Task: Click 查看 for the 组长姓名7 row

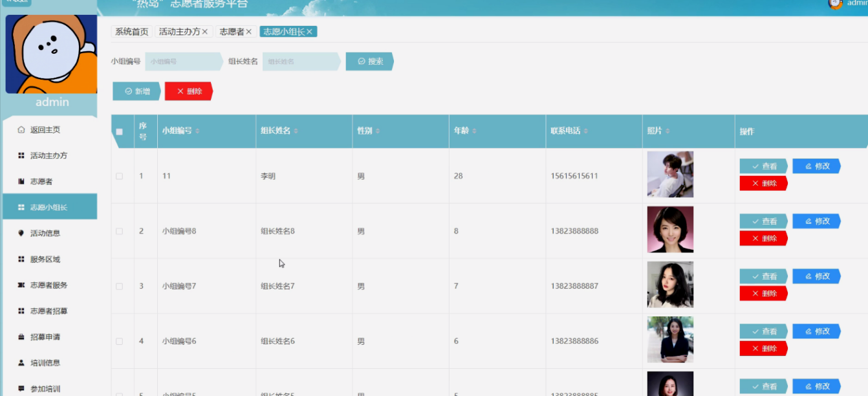Action: [x=763, y=276]
